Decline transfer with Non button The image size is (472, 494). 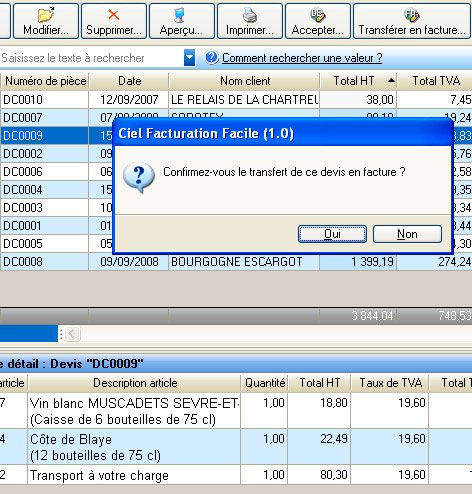407,234
